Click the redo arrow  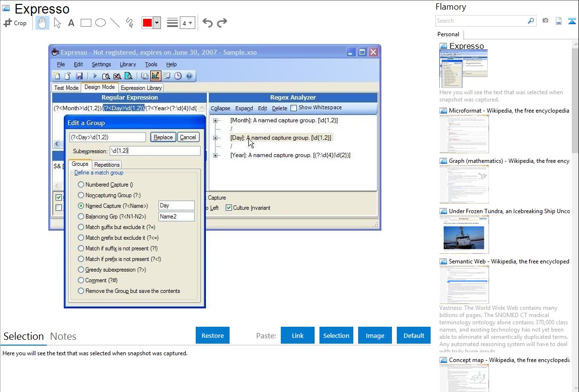(x=222, y=23)
